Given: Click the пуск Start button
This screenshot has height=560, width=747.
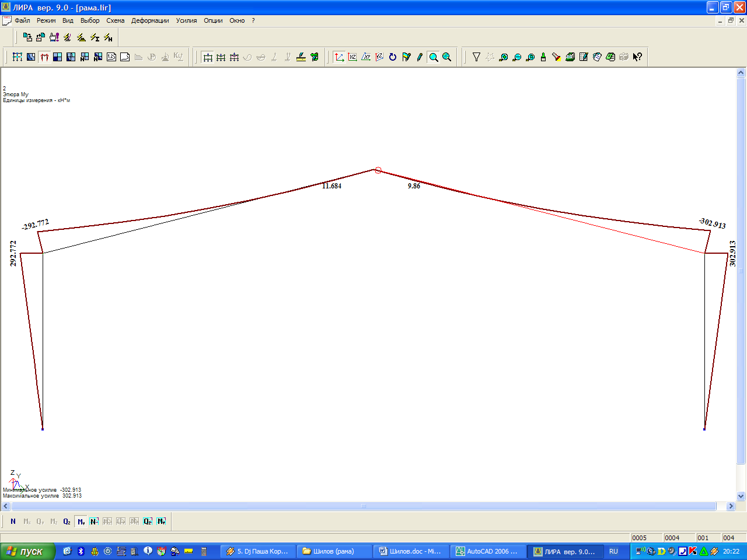Looking at the screenshot, I should [27, 551].
